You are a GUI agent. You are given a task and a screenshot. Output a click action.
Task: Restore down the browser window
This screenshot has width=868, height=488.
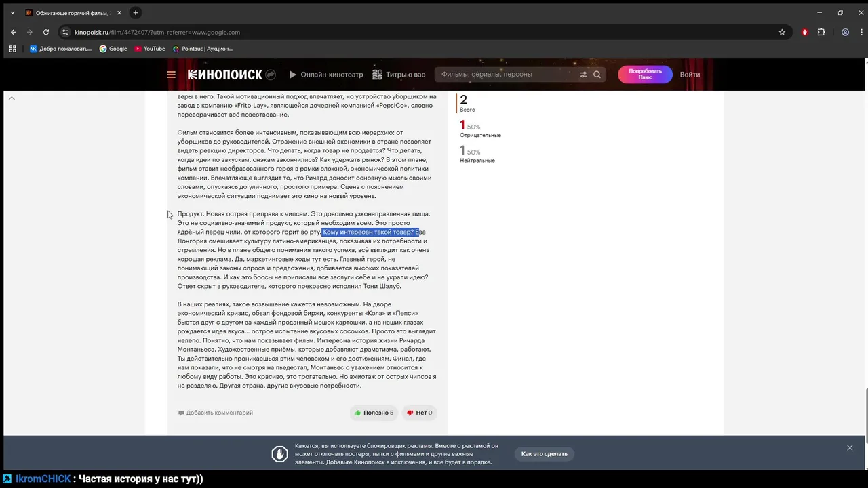point(840,12)
